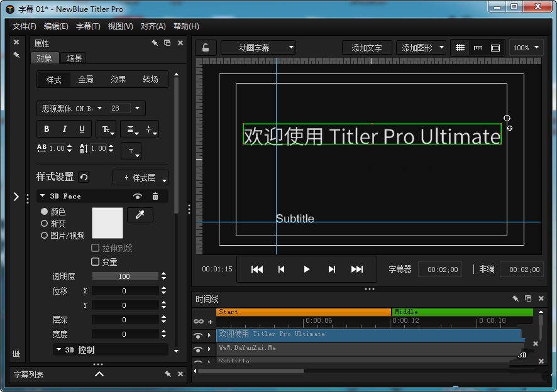557x392 pixels.
Task: Pin the Timeline panel
Action: [516, 298]
